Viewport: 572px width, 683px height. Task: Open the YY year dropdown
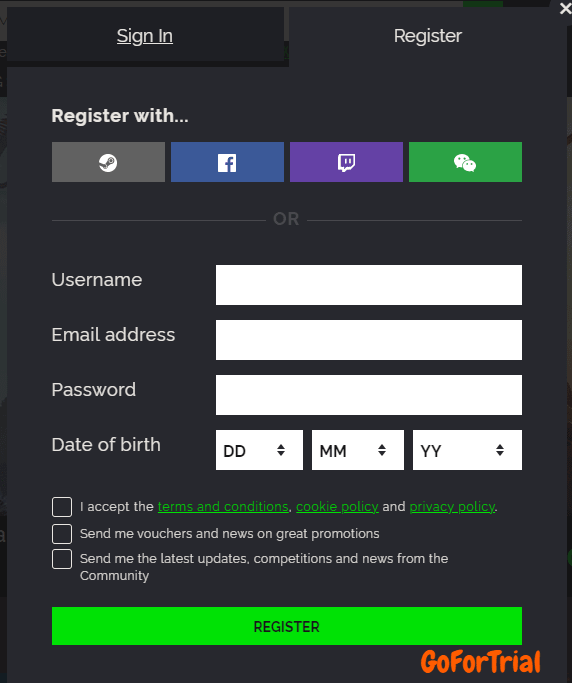[467, 450]
